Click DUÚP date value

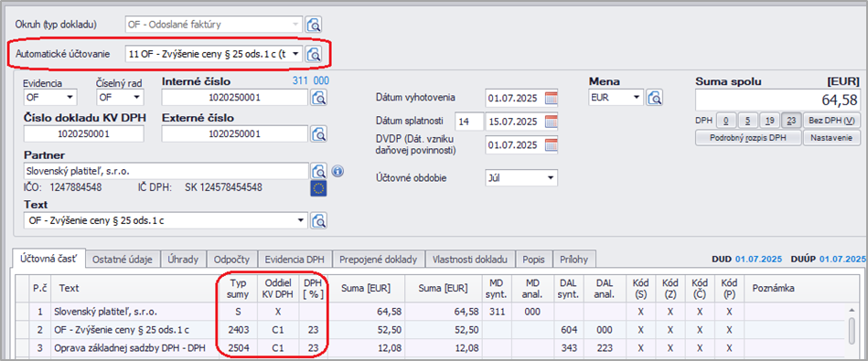(842, 259)
